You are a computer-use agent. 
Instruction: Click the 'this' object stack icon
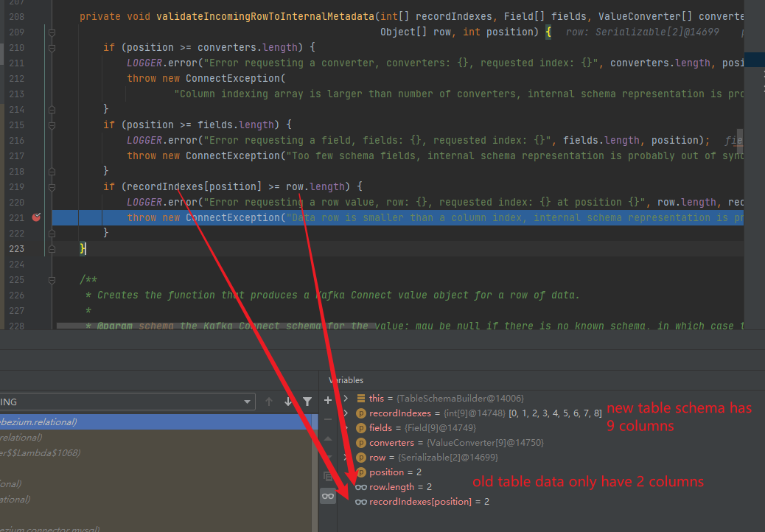click(x=361, y=399)
